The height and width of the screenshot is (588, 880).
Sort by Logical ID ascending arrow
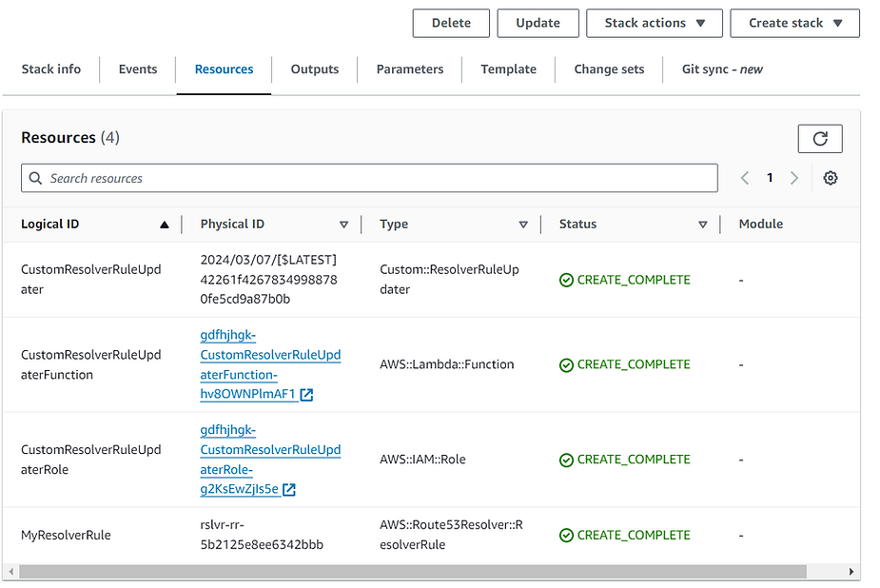[164, 225]
